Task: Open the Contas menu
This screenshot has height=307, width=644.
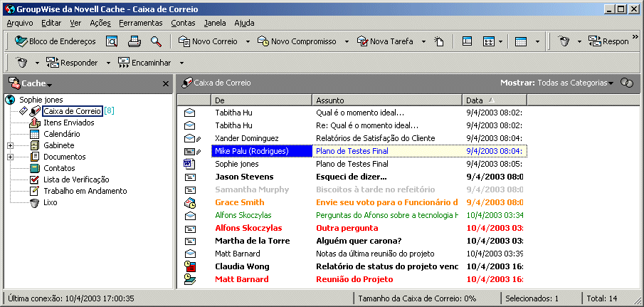Action: pos(183,23)
